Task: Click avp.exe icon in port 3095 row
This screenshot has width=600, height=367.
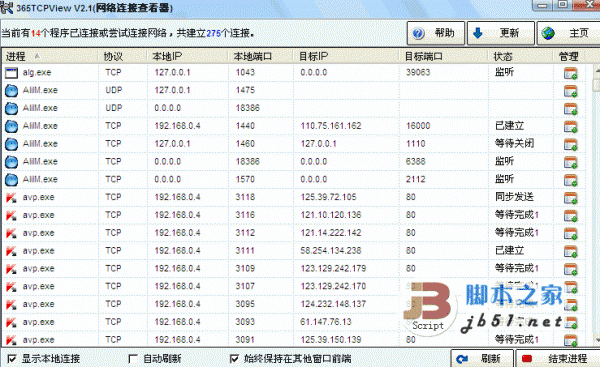Action: pyautogui.click(x=11, y=305)
